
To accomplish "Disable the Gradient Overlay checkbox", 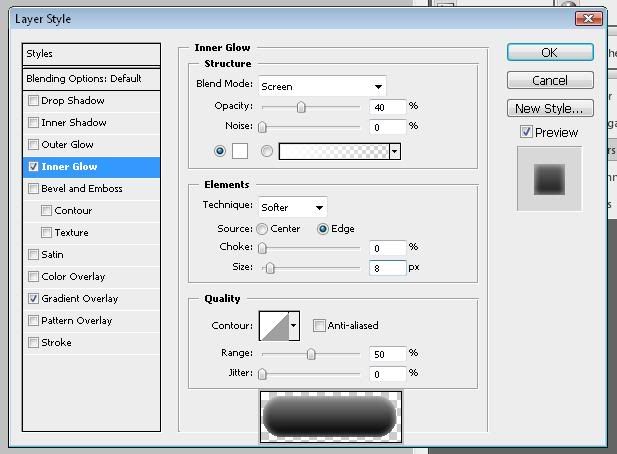I will pos(34,299).
